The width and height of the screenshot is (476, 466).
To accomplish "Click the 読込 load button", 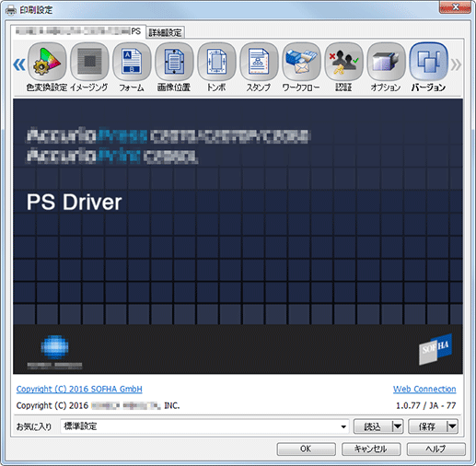I will pyautogui.click(x=373, y=426).
